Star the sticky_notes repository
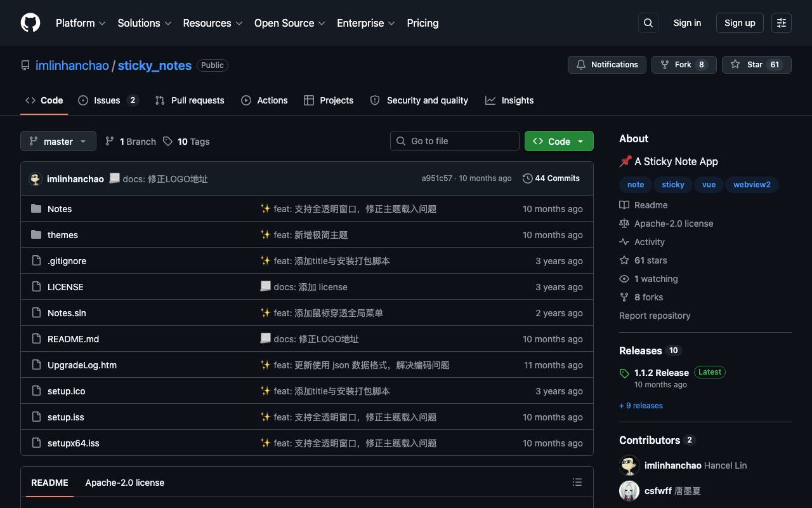Screen dimensions: 812x508 (757, 65)
